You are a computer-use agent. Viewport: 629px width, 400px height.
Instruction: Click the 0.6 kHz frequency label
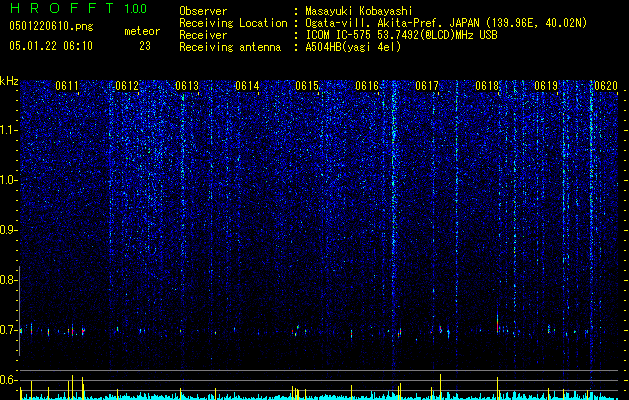tap(8, 380)
